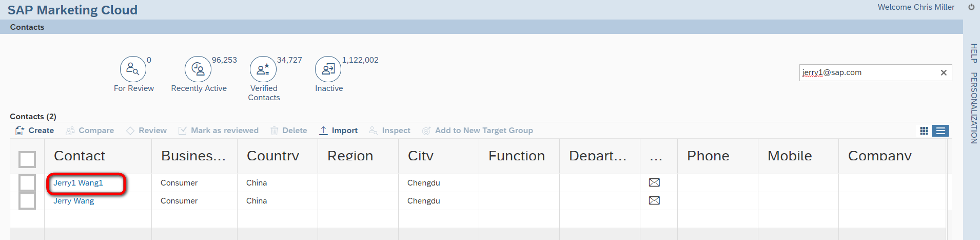Open the For Review contacts filter icon
Image resolution: width=980 pixels, height=240 pixels.
pyautogui.click(x=133, y=69)
